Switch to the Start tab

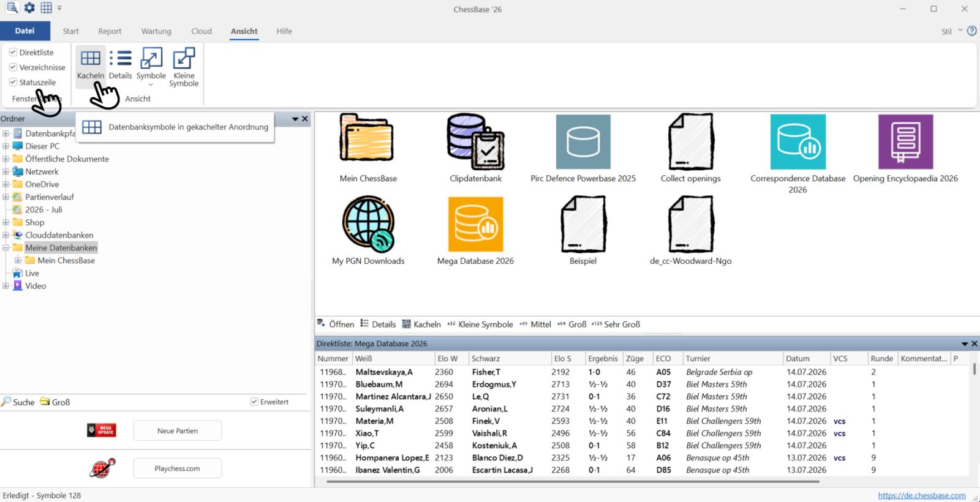click(x=70, y=31)
